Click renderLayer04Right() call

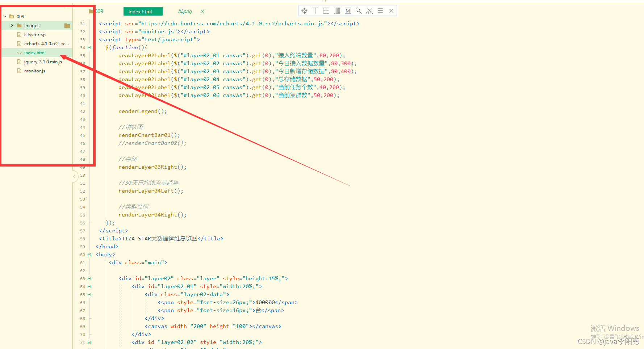point(152,215)
